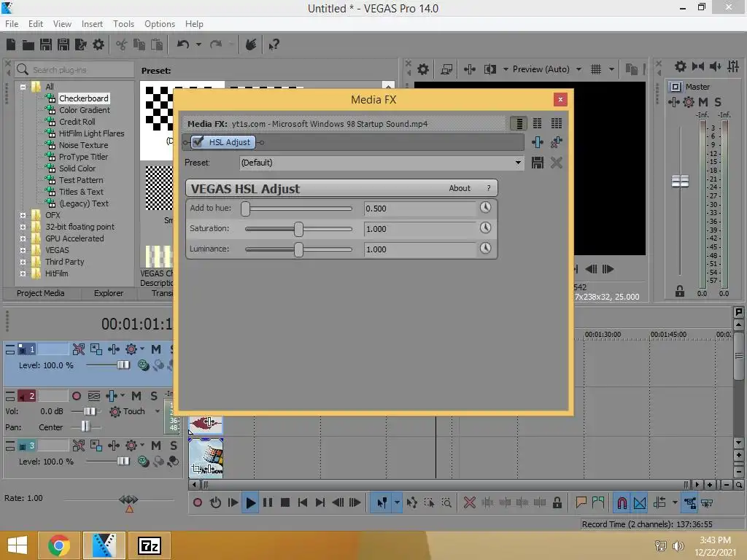Toggle HSL Adjust plug-in checkbox
Image resolution: width=747 pixels, height=560 pixels.
click(198, 142)
